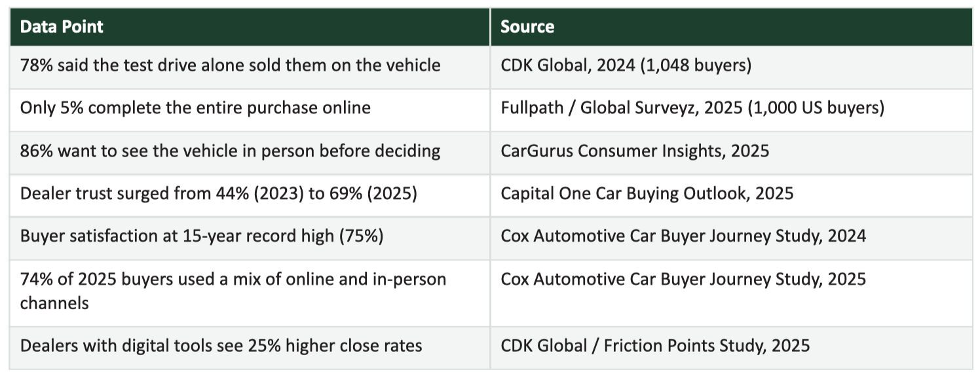Screen dimensions: 980x376
Task: Click the 86% want to see vehicle cell
Action: (250, 153)
